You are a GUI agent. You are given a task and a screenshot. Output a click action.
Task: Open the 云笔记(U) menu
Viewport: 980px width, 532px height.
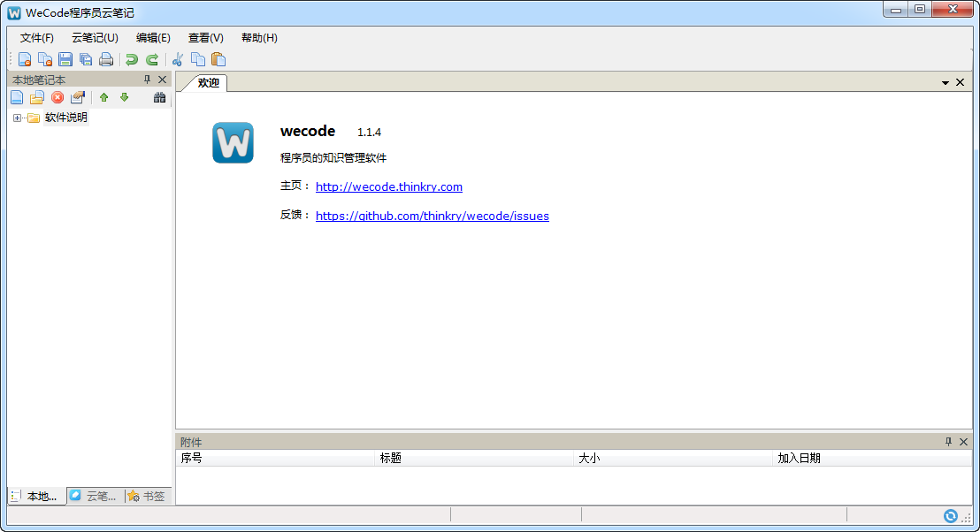pyautogui.click(x=95, y=37)
